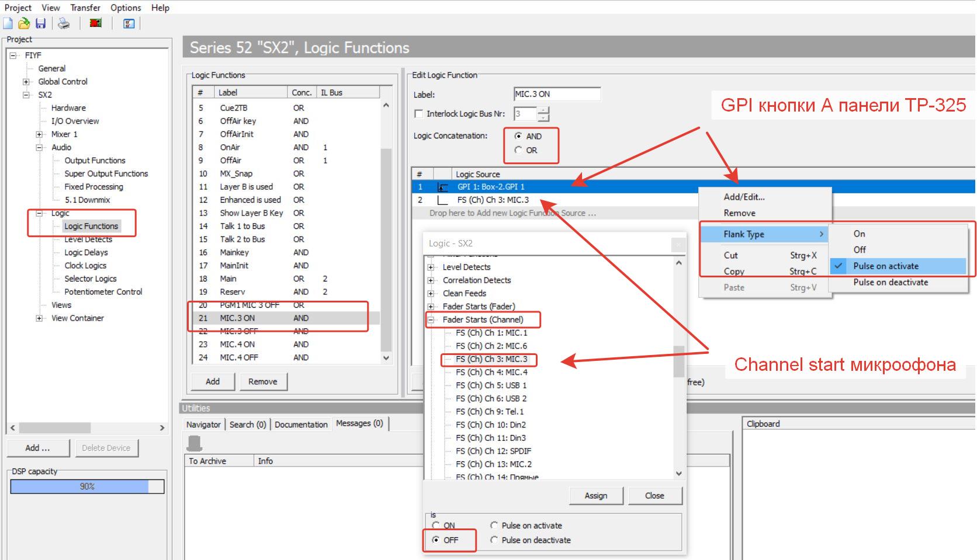
Task: Collapse the Fader Starts (Channel) node
Action: [x=431, y=320]
